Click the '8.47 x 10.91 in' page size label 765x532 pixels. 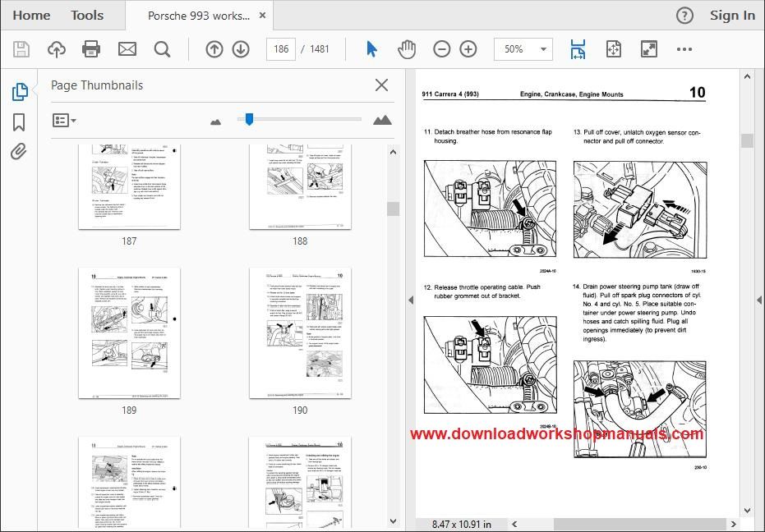pyautogui.click(x=462, y=524)
